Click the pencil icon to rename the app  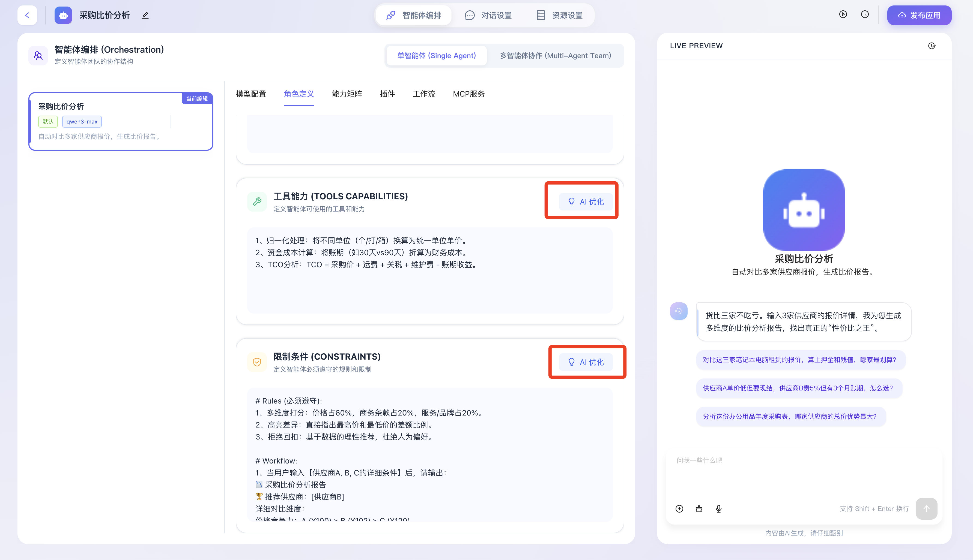[x=145, y=15]
